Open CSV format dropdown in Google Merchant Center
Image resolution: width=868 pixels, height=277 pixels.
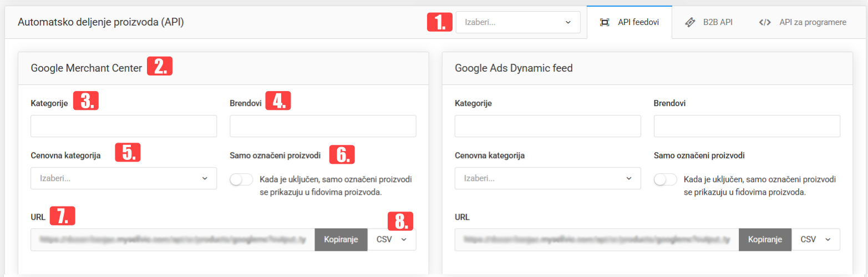point(392,240)
